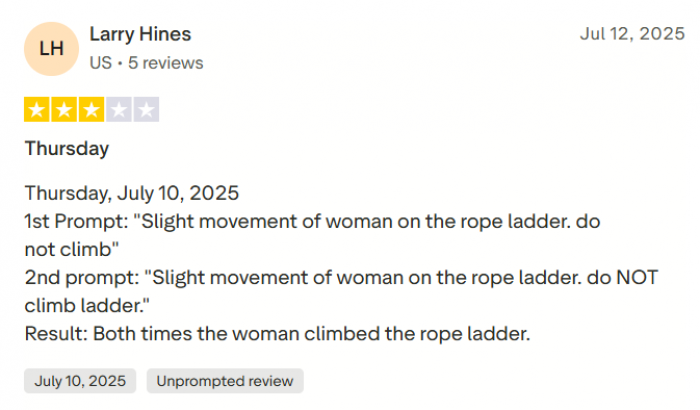Click the 'Thursday, July 10, 2025' text line

coord(132,192)
